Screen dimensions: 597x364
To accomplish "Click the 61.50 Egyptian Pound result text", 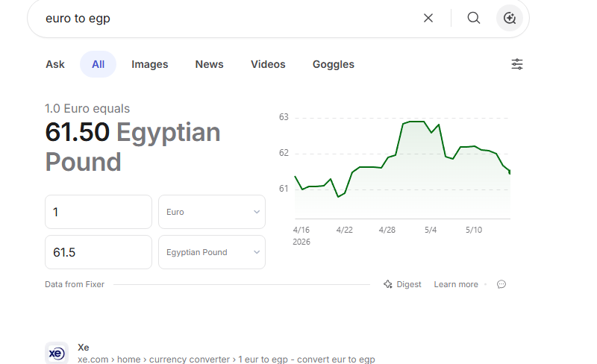I will [x=133, y=147].
